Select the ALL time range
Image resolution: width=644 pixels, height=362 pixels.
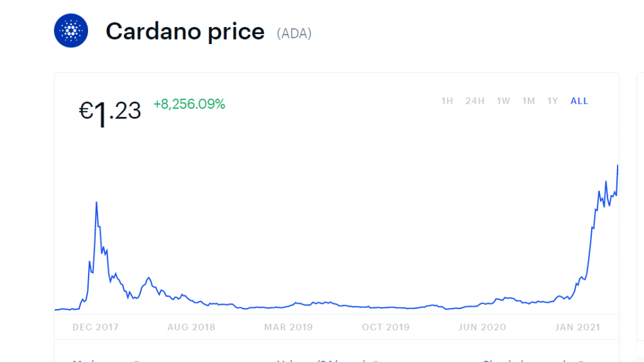[579, 101]
